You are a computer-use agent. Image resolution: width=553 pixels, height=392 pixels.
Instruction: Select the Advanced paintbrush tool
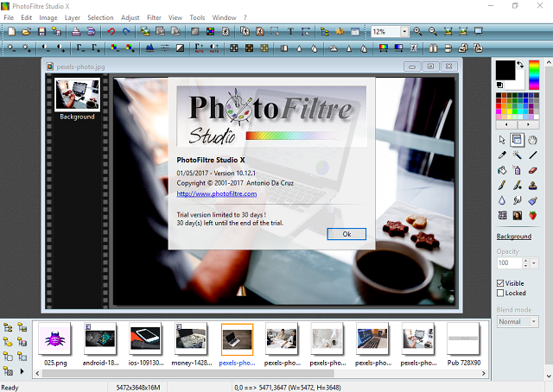coord(517,185)
